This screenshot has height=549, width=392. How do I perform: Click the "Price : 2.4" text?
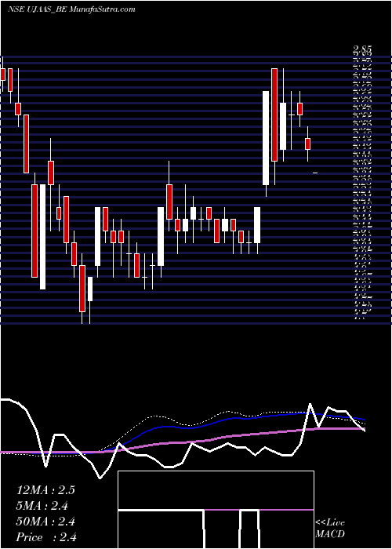click(x=46, y=537)
